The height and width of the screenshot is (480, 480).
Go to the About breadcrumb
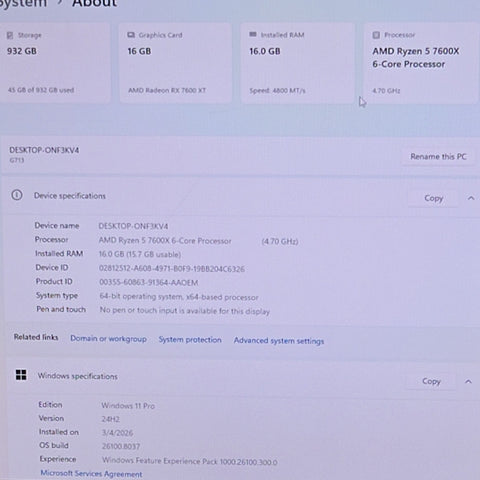click(x=95, y=3)
